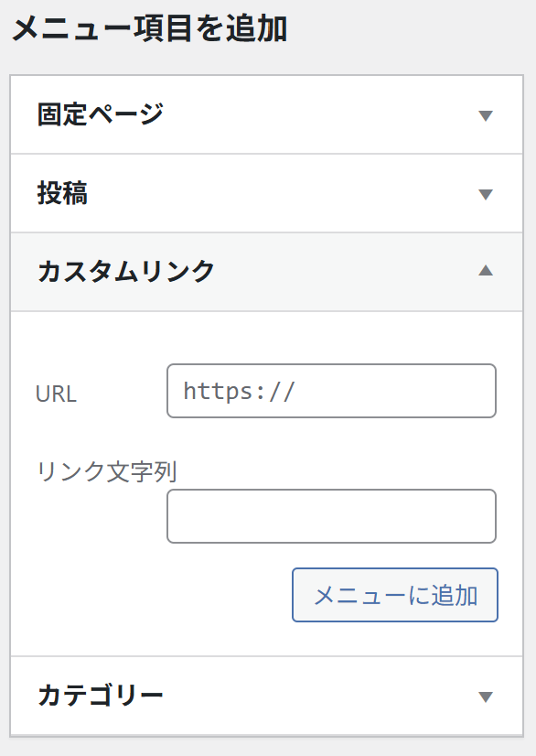Open the 固定ページ accordion title
The height and width of the screenshot is (756, 536).
click(101, 114)
